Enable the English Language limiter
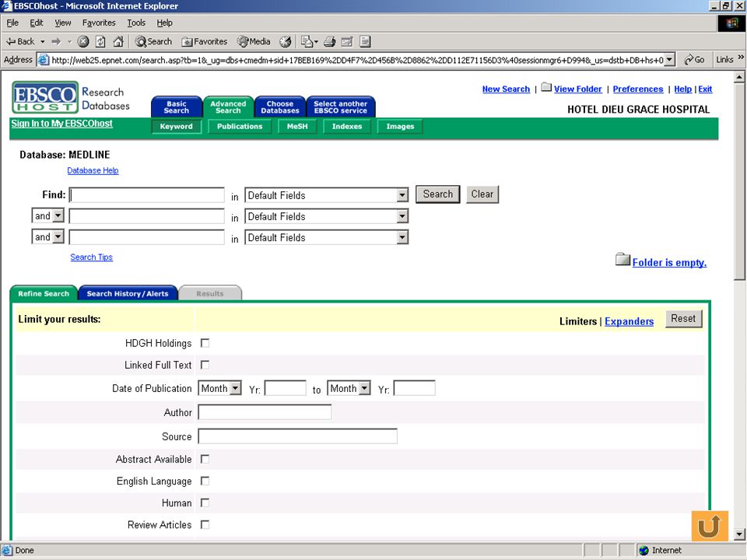The width and height of the screenshot is (747, 560). coord(205,481)
